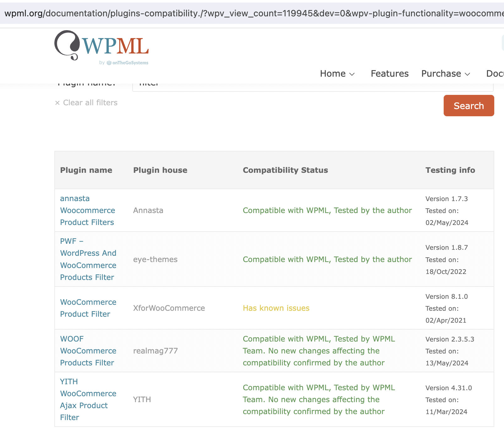Click the browser address bar URL
The width and height of the screenshot is (504, 443).
click(x=252, y=13)
